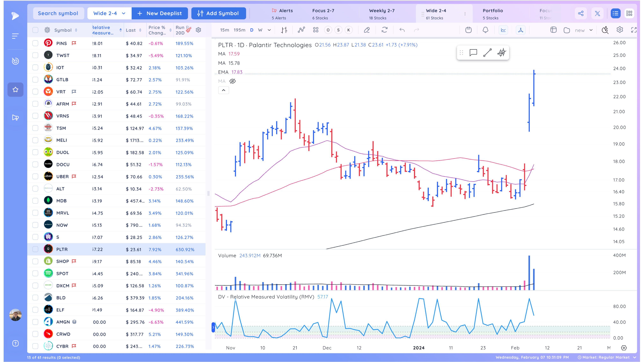Select the comment note tool in floating toolbar
Image resolution: width=644 pixels, height=362 pixels.
coord(473,53)
